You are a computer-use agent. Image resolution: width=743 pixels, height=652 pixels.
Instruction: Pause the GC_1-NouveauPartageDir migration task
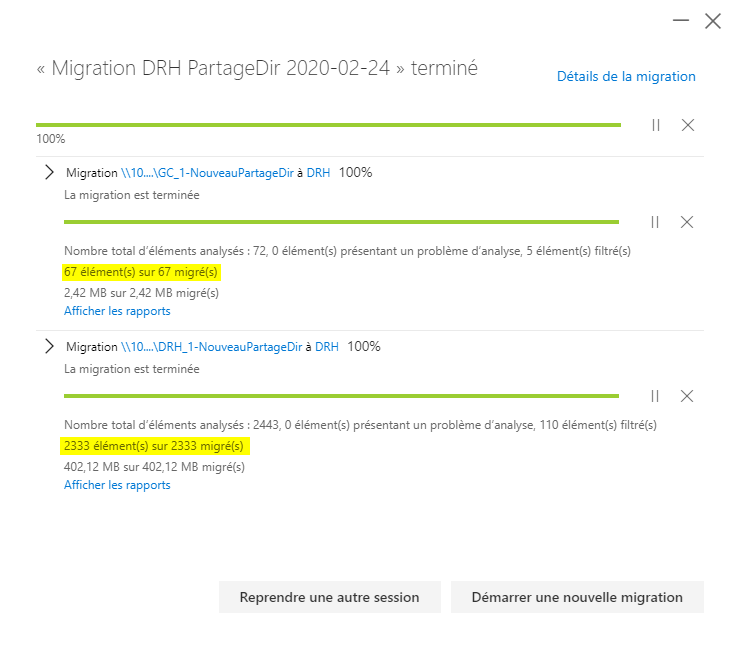tap(655, 222)
